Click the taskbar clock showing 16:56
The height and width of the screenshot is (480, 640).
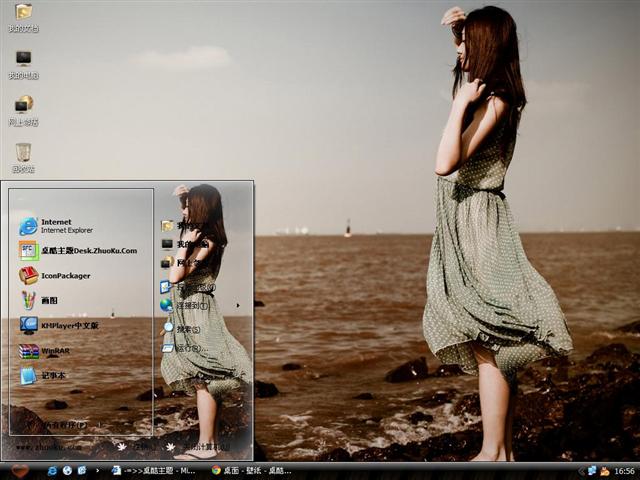tap(624, 470)
